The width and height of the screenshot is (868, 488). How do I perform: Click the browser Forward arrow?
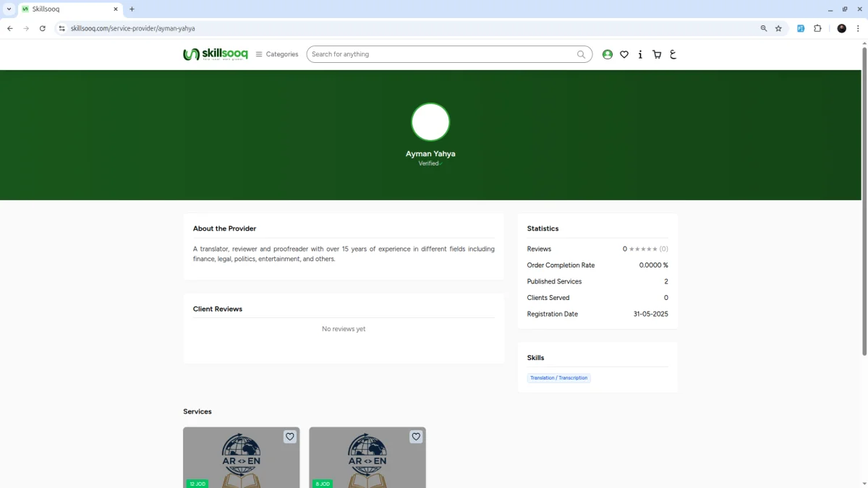pos(26,28)
